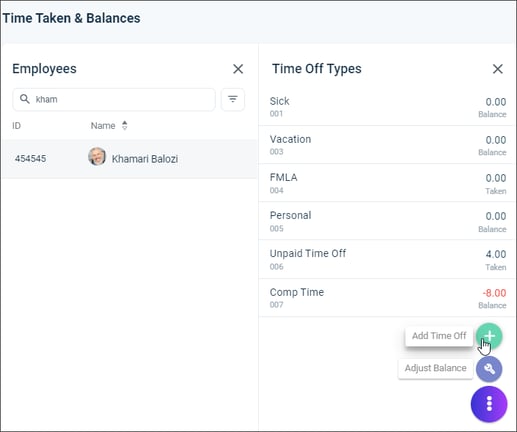The image size is (517, 432).
Task: Click Khamari Balozi's avatar photo
Action: 97,156
